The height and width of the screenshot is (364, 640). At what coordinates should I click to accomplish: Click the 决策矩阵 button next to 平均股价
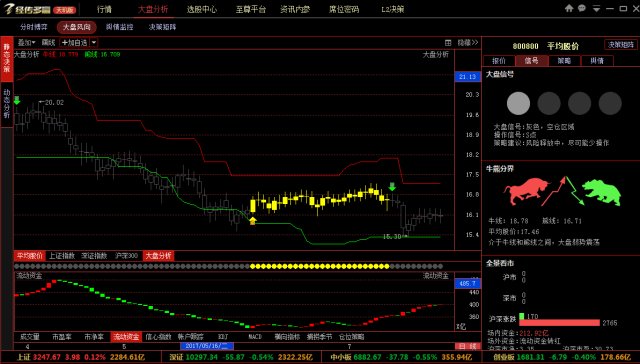coord(620,45)
